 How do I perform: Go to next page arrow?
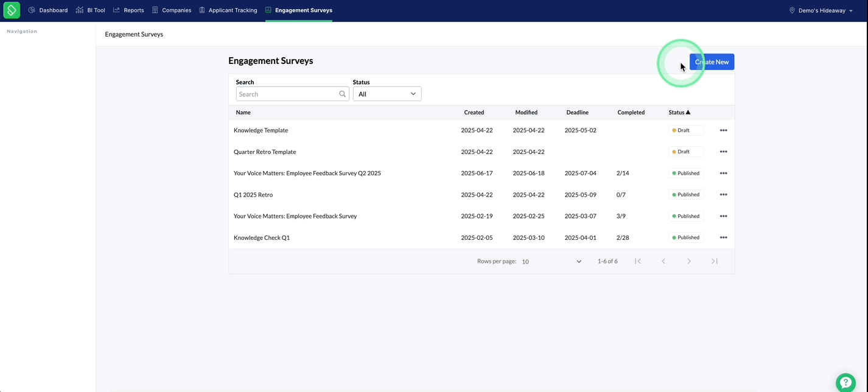tap(689, 261)
